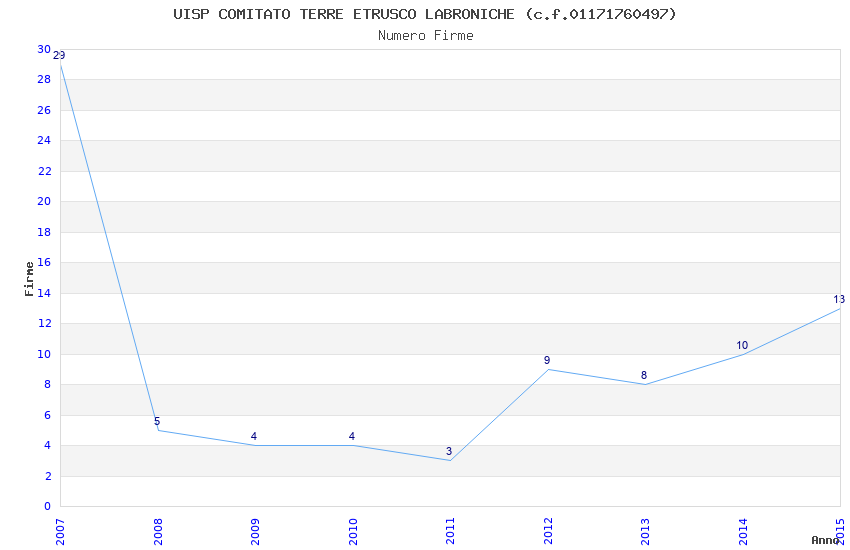Screen dimensions: 850x550
Task: Click the y-axis tick label 0
Action: click(48, 507)
